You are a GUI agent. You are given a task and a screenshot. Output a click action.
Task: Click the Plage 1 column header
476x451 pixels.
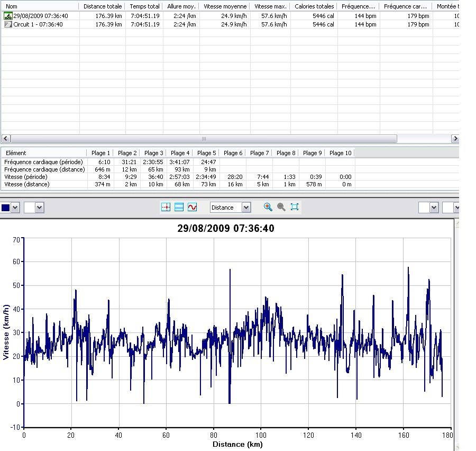coord(100,153)
